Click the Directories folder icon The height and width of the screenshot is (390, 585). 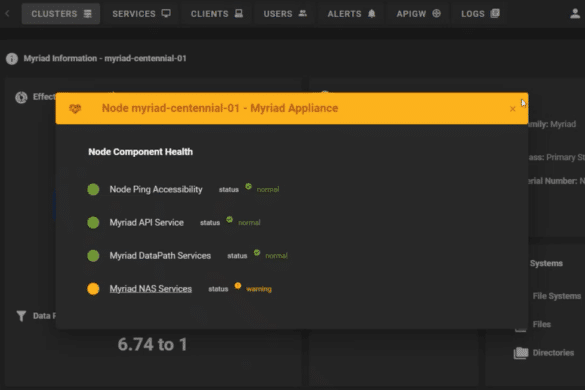pos(521,353)
